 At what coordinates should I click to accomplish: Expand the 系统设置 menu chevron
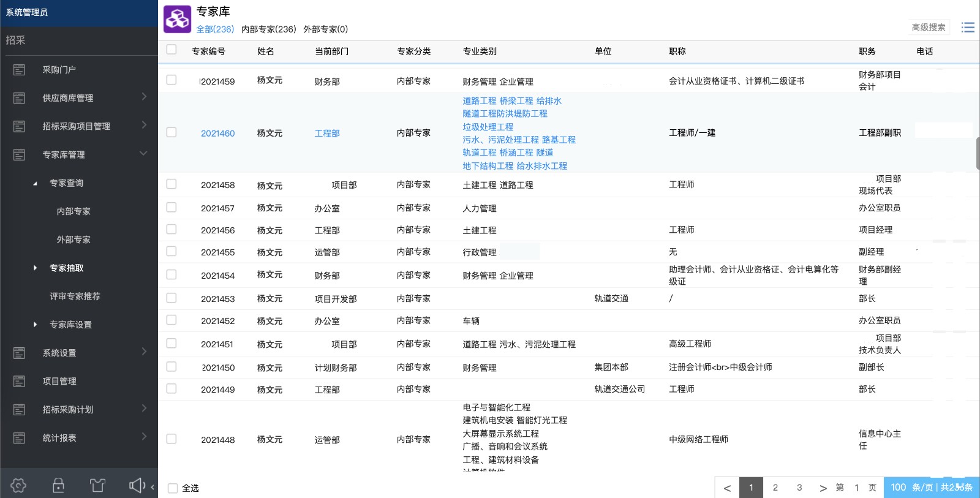(x=144, y=351)
